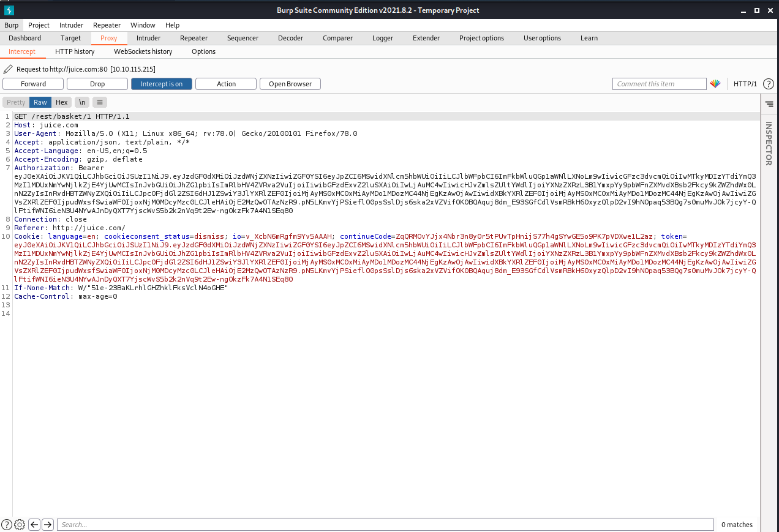The width and height of the screenshot is (779, 532).
Task: Click the pencil edit-target icon beside Request to
Action: pyautogui.click(x=8, y=70)
